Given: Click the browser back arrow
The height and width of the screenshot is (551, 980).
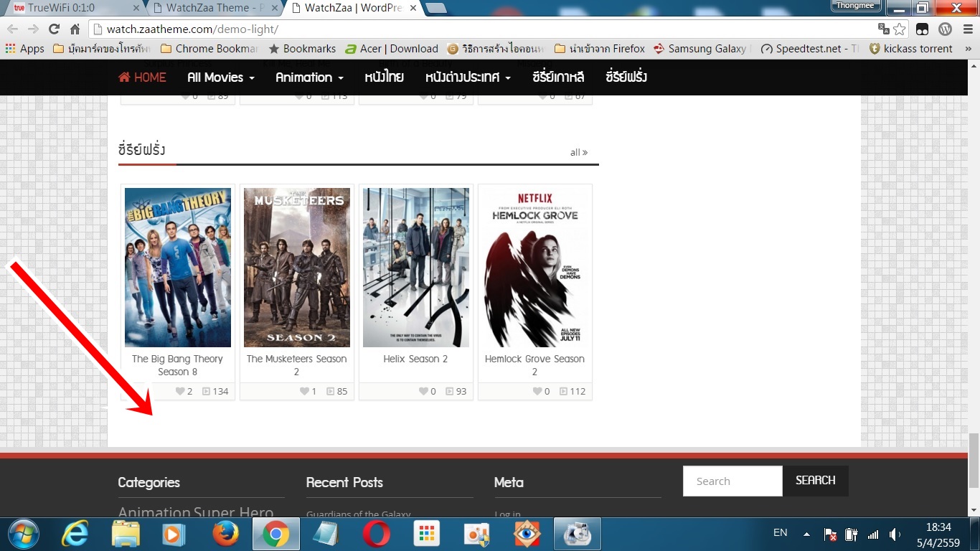Looking at the screenshot, I should (x=12, y=29).
